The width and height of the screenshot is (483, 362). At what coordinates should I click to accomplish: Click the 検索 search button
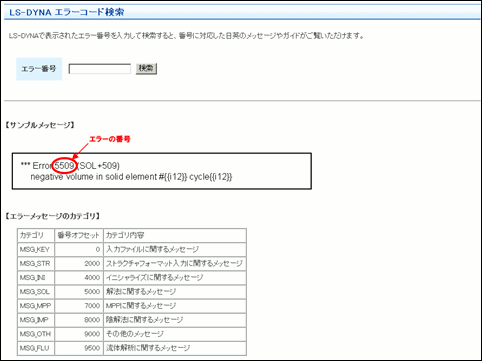(146, 69)
